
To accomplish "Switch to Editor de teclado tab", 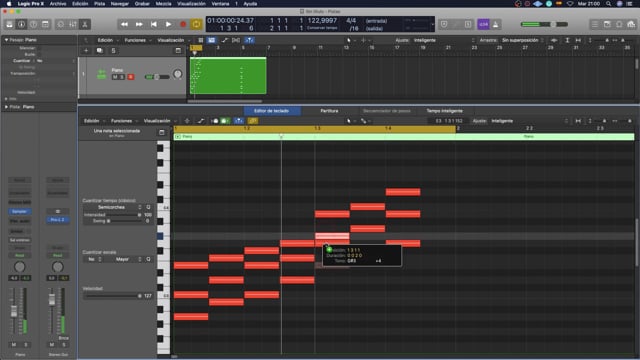I will 272,111.
